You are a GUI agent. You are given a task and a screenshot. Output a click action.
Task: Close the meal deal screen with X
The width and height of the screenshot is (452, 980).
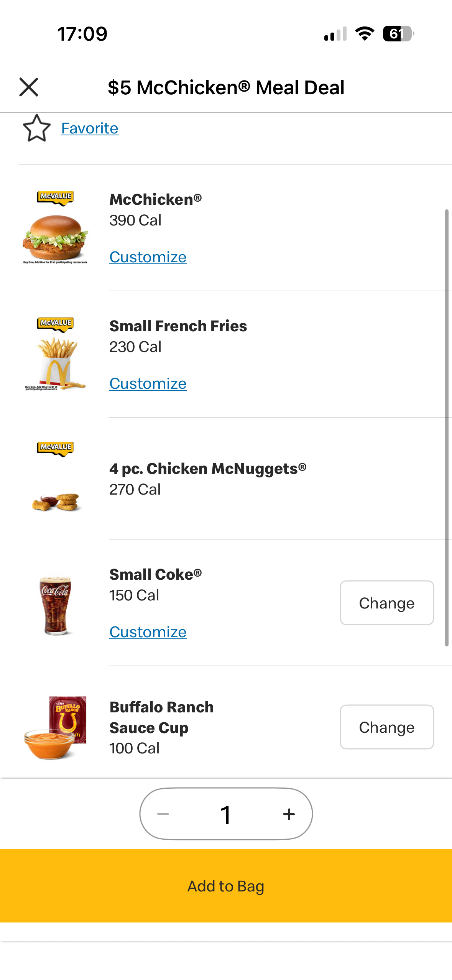(x=29, y=87)
